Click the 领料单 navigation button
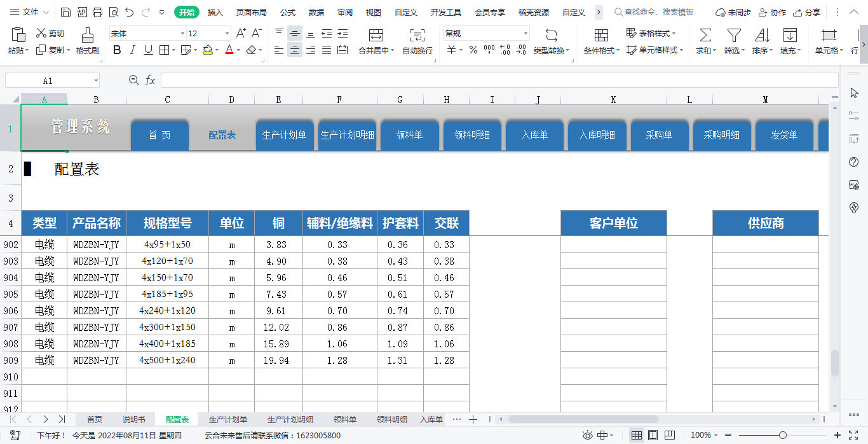This screenshot has height=444, width=868. (409, 135)
